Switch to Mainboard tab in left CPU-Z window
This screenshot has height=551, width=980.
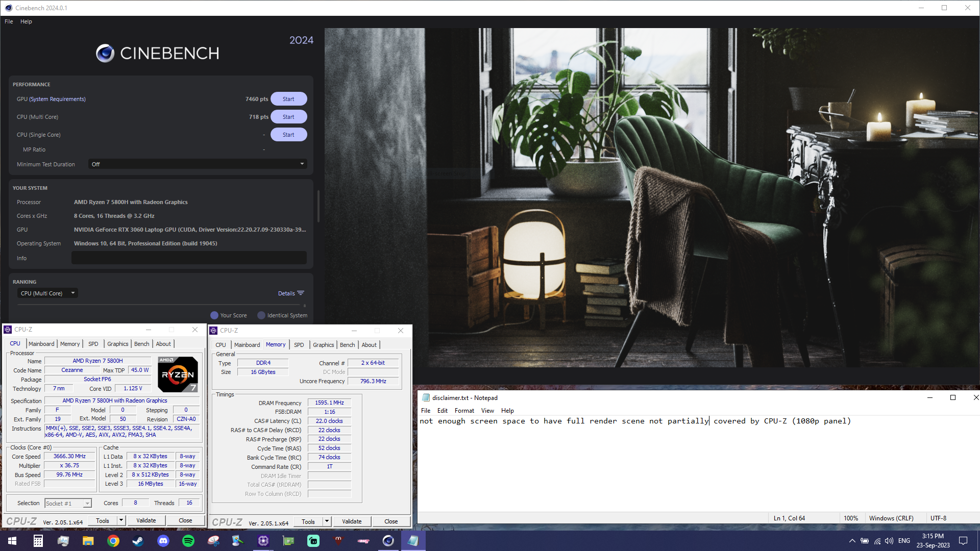[41, 344]
